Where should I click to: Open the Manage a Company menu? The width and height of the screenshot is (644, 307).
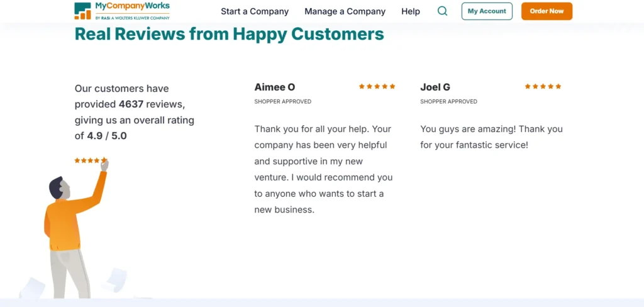tap(345, 11)
